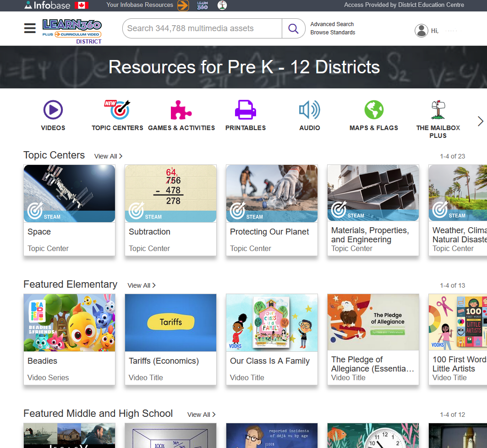Click the Topic Centers section heading
The height and width of the screenshot is (448, 487).
tap(54, 155)
